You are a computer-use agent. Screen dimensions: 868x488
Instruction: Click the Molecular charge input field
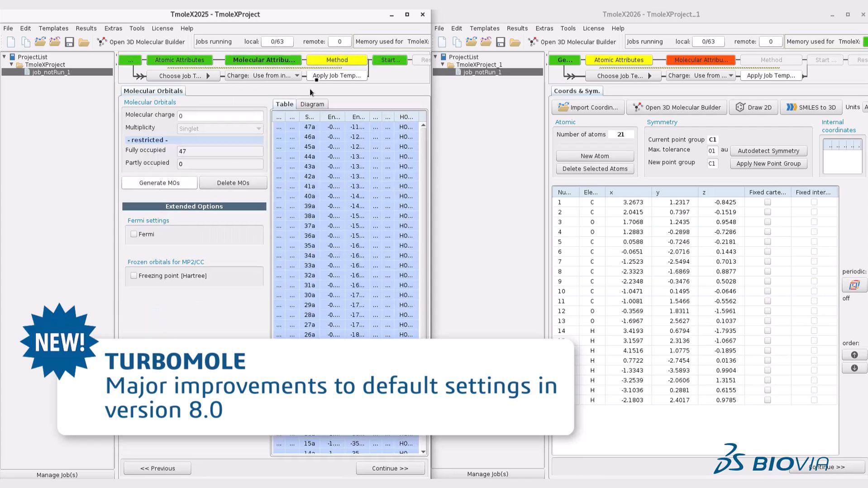[x=220, y=116]
